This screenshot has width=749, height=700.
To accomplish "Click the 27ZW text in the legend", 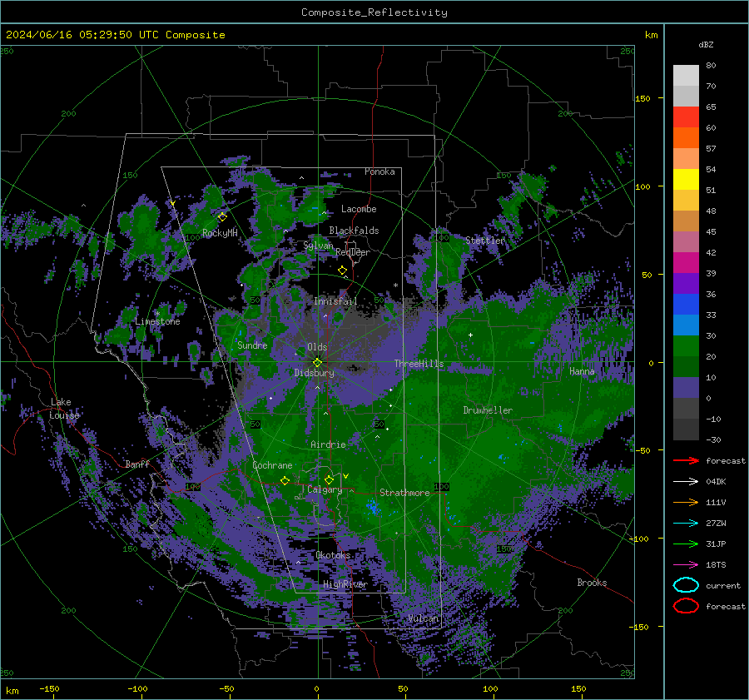I will (716, 524).
